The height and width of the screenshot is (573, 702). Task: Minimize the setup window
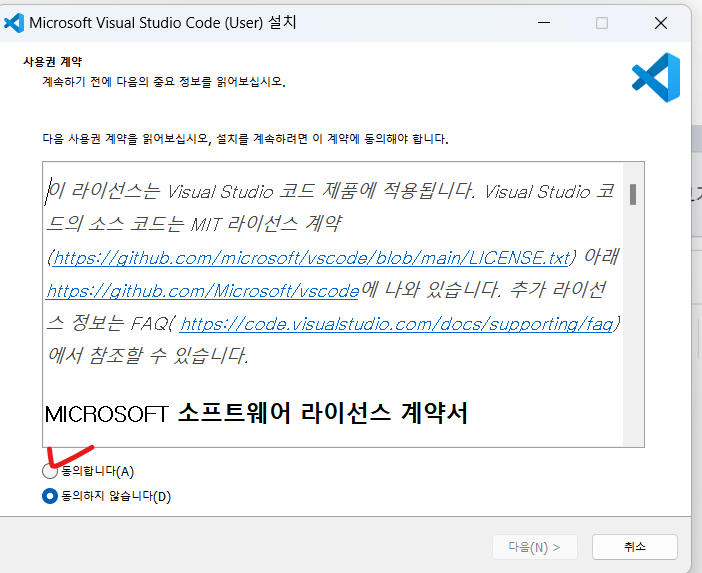(544, 23)
